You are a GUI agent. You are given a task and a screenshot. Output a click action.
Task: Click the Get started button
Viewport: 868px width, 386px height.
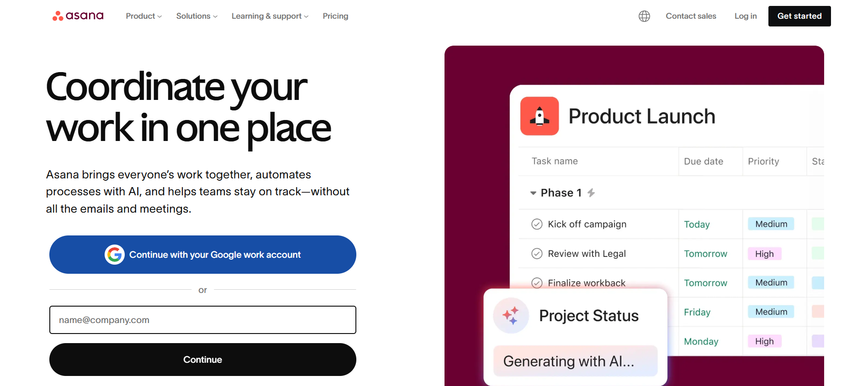799,16
